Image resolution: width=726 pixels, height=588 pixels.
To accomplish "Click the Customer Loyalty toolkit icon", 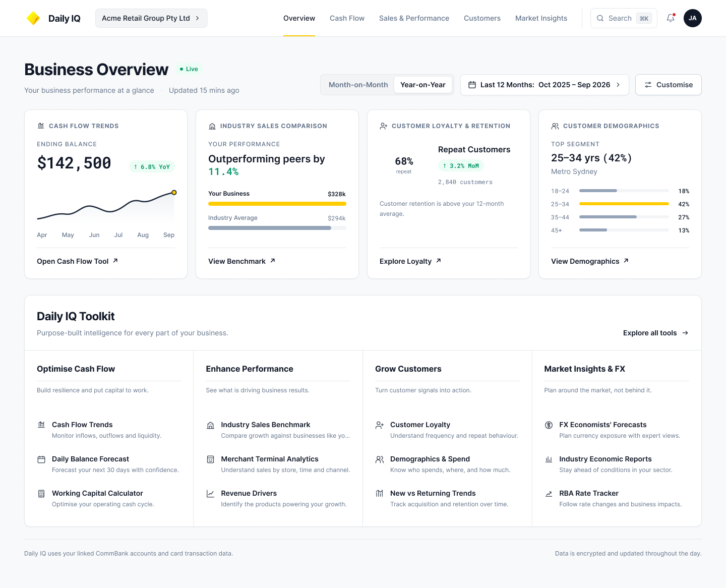I will tap(380, 425).
